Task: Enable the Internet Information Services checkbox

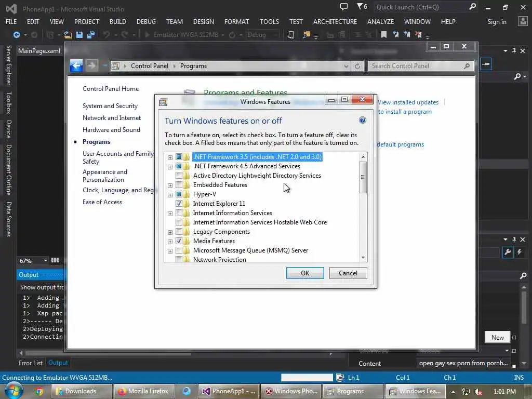Action: 179,213
